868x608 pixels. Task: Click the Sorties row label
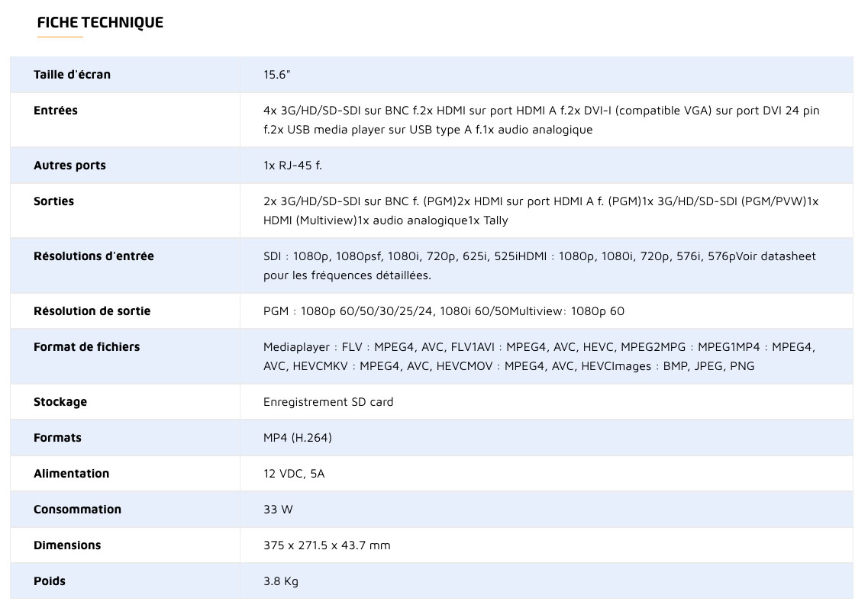coord(53,201)
